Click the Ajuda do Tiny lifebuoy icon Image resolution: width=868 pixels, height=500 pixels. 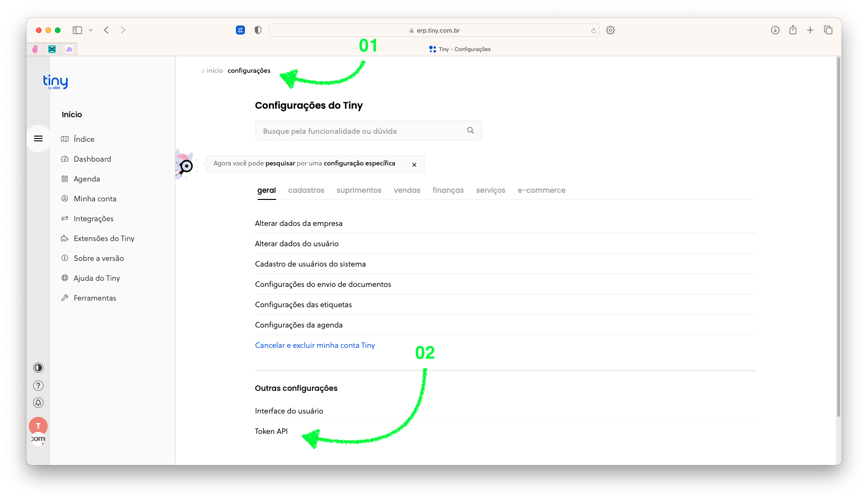[x=65, y=278]
